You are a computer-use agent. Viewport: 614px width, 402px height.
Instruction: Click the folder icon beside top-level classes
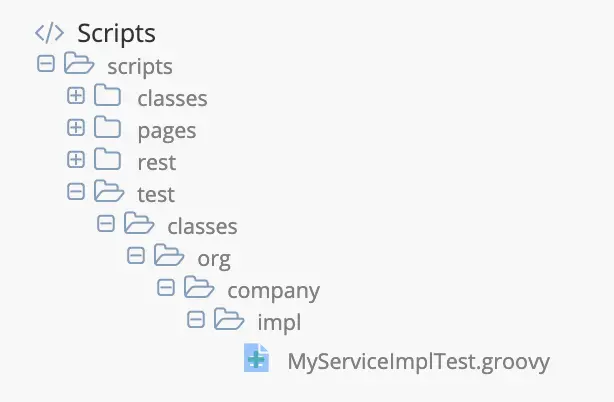click(107, 95)
